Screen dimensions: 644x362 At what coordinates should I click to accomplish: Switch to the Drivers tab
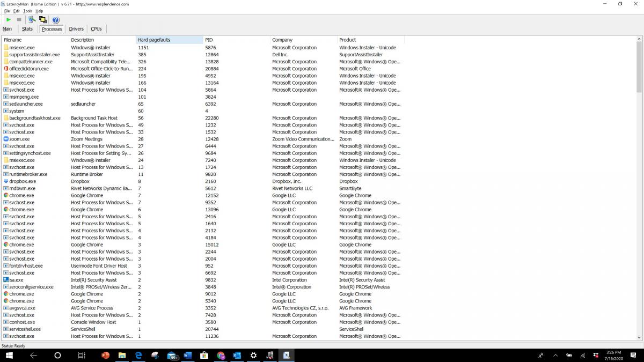76,29
